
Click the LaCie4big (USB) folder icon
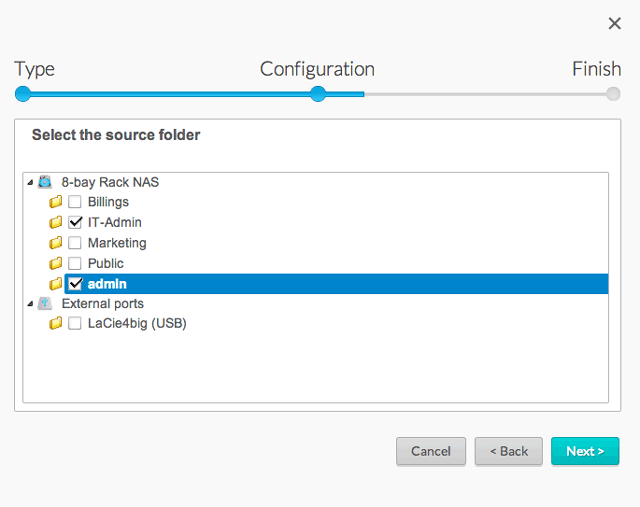(56, 323)
